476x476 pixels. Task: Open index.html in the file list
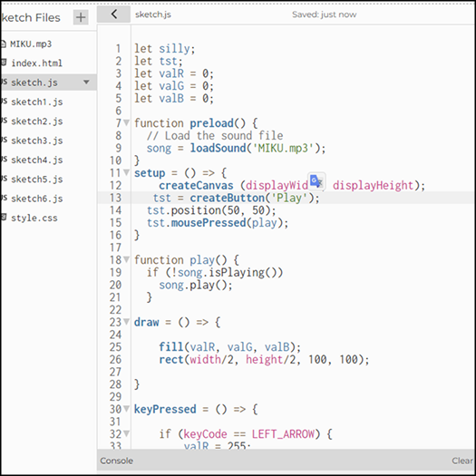[x=37, y=63]
